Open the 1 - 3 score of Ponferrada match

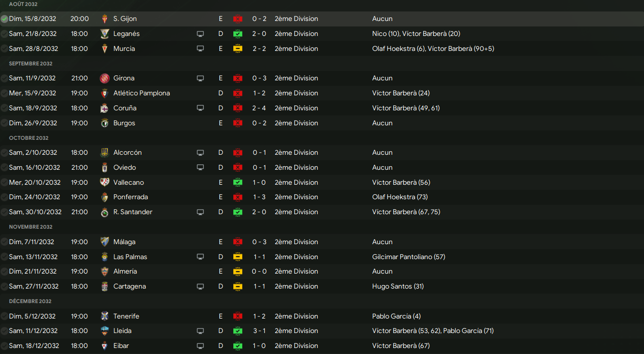[259, 197]
